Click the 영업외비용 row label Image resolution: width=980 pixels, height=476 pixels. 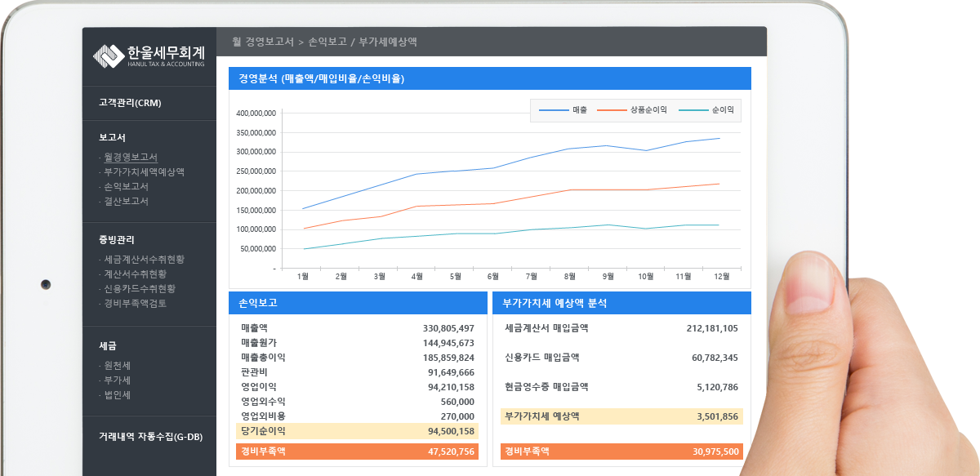click(263, 416)
